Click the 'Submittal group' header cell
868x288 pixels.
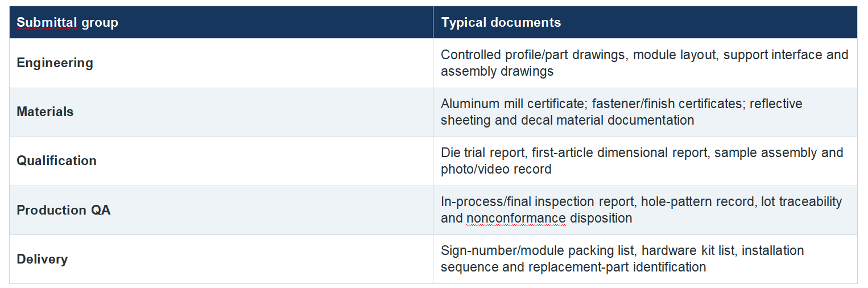pos(221,22)
